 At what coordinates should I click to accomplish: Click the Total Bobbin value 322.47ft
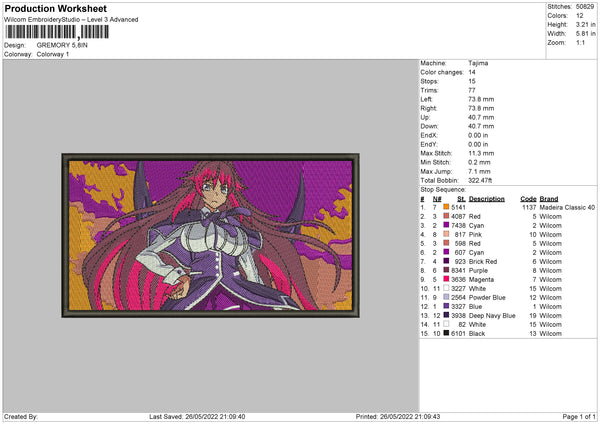tap(480, 180)
